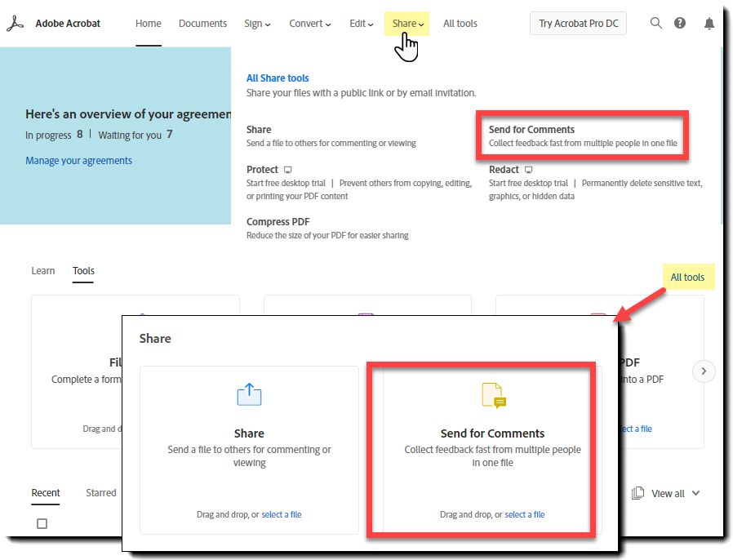The image size is (733, 560).
Task: Go to the Home tab
Action: [x=149, y=24]
